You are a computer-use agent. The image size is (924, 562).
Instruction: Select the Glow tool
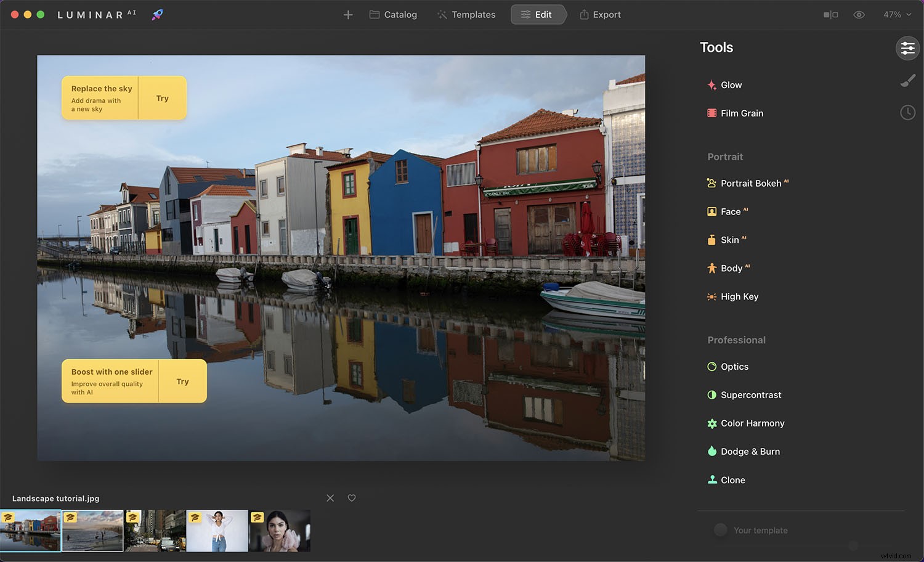click(x=731, y=85)
